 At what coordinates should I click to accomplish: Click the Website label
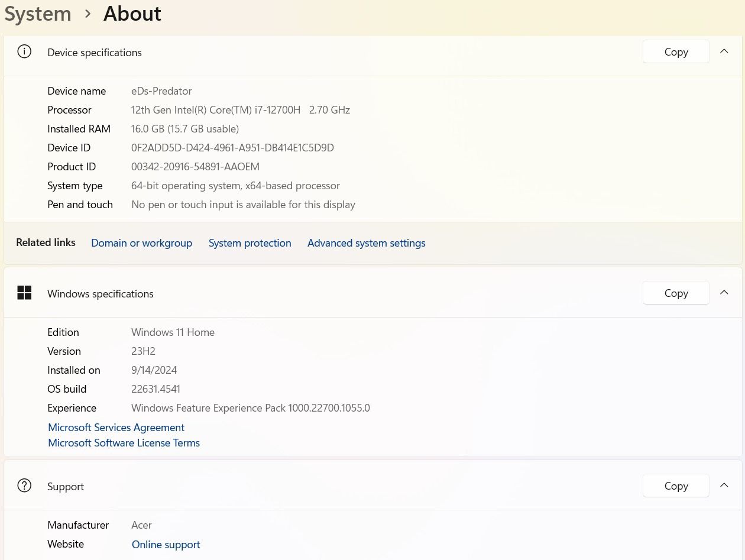tap(66, 544)
